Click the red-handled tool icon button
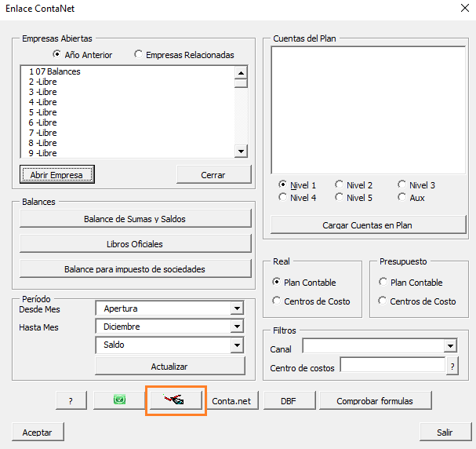 coord(176,400)
